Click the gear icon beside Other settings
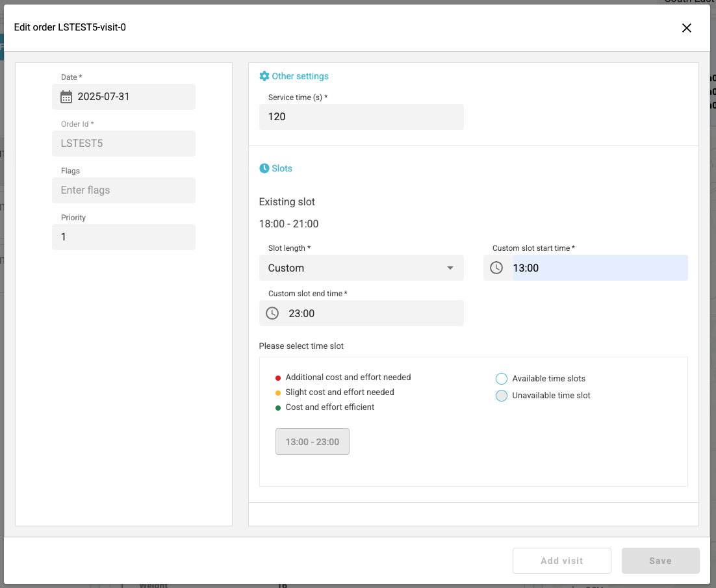The image size is (716, 588). [264, 77]
